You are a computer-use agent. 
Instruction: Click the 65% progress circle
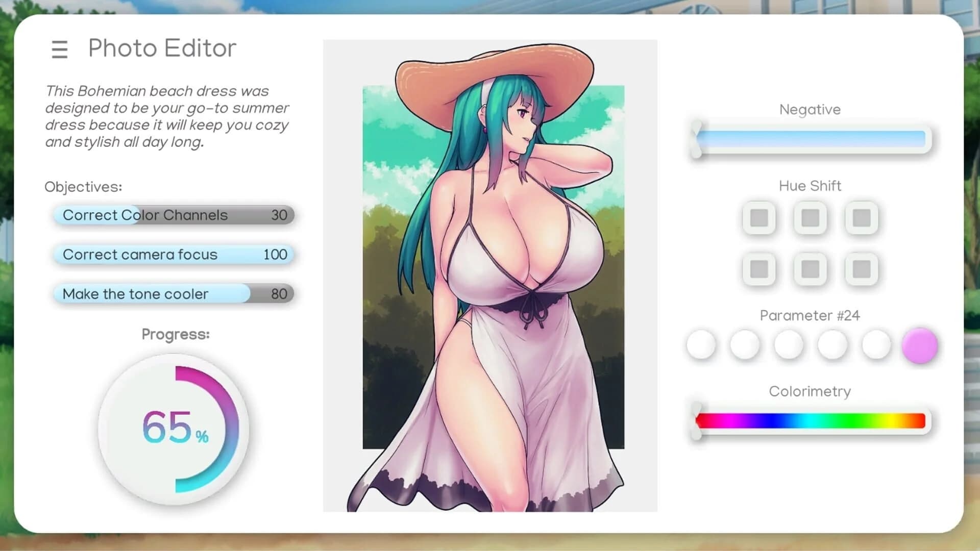click(x=174, y=429)
